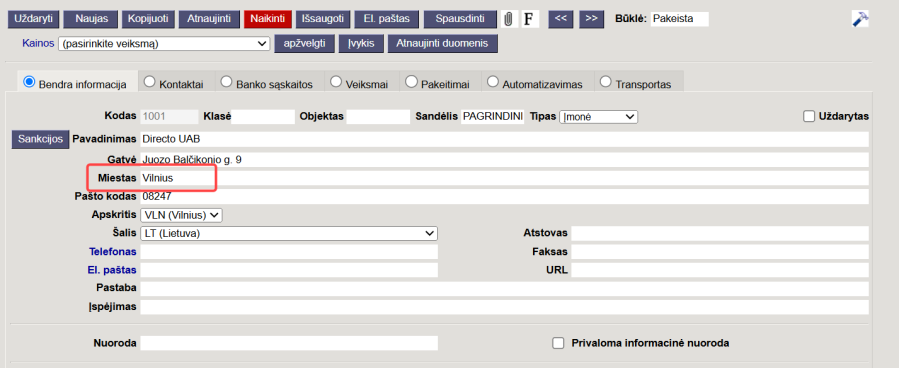Click the Spausdinti button
899x368 pixels.
460,19
